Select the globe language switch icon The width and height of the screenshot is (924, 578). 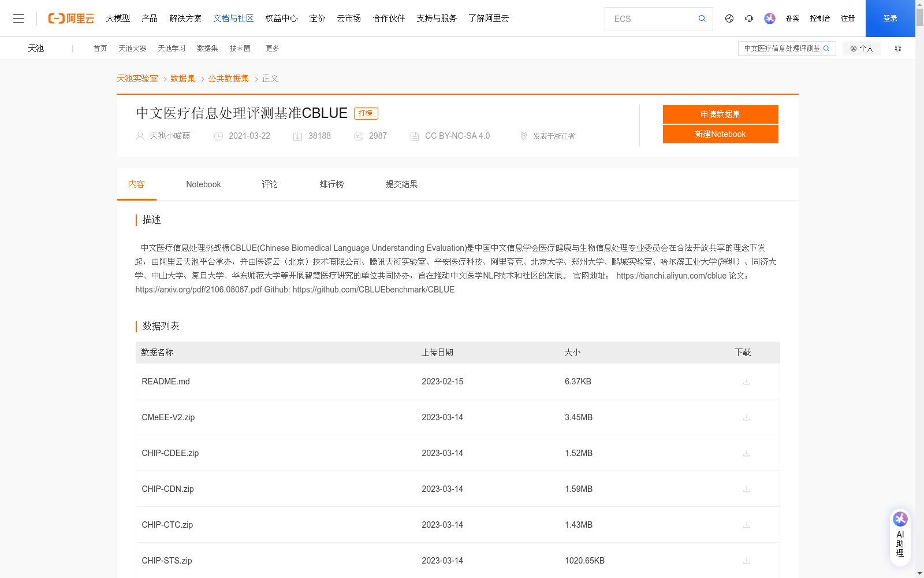729,18
